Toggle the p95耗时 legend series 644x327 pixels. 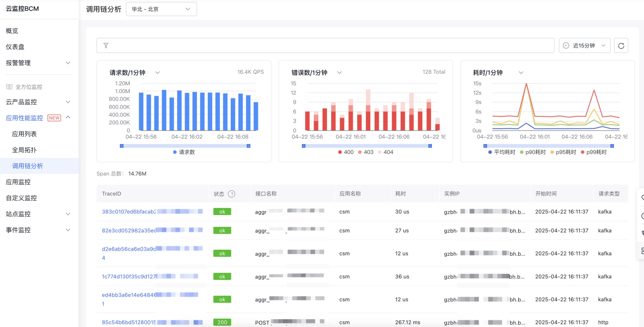click(x=563, y=152)
